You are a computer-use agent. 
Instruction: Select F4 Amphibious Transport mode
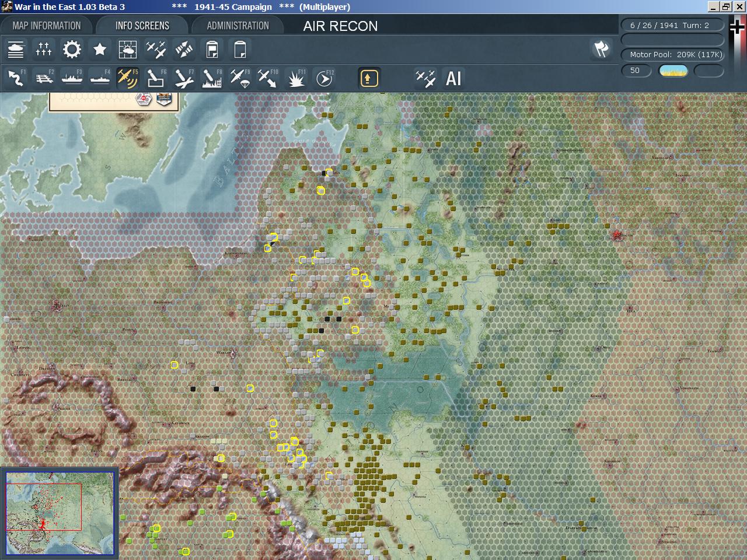(x=100, y=78)
